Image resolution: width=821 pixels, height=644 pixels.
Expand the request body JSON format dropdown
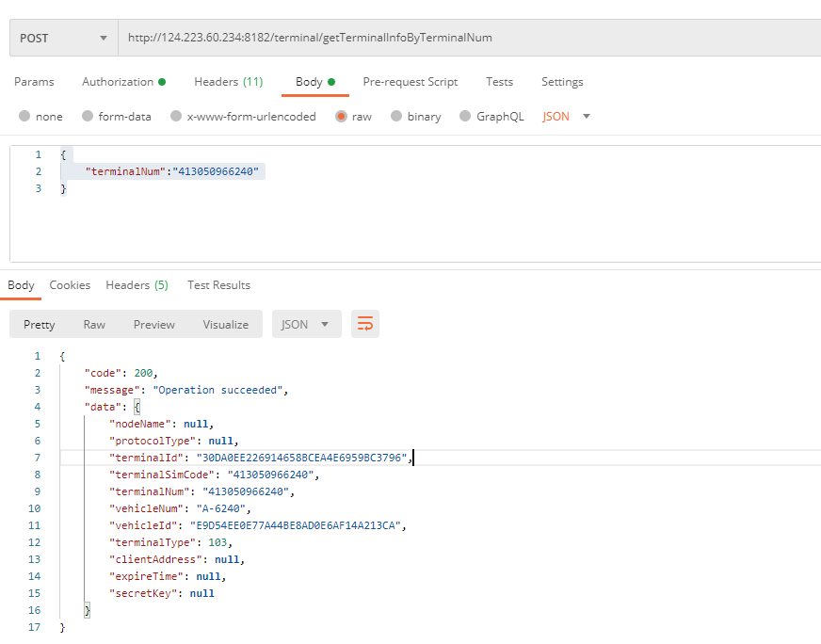pyautogui.click(x=567, y=117)
